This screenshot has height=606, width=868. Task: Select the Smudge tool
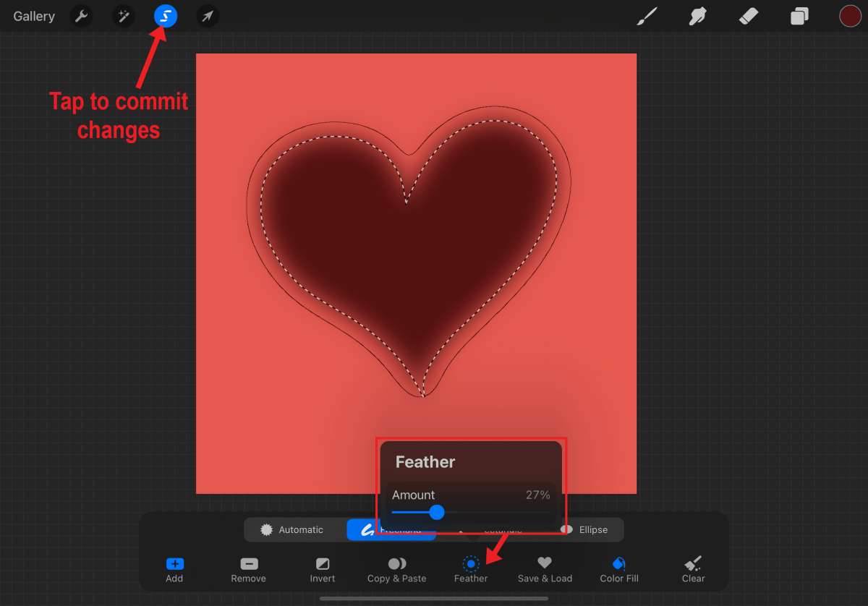pyautogui.click(x=697, y=16)
